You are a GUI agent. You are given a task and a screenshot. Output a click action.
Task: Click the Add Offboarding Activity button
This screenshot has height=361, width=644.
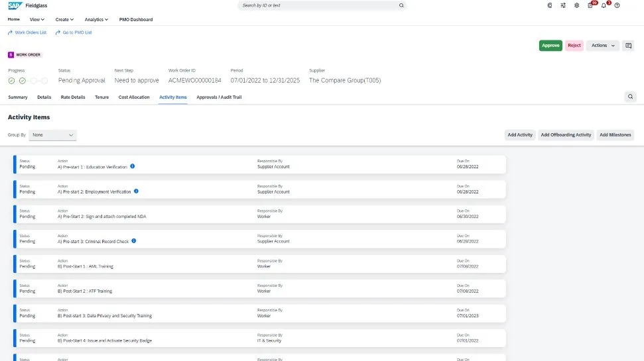(566, 135)
